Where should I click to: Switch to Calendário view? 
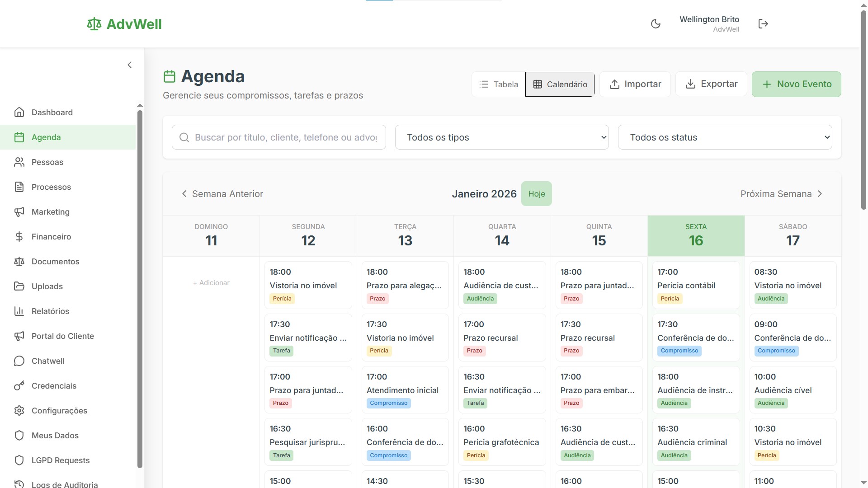pos(560,84)
